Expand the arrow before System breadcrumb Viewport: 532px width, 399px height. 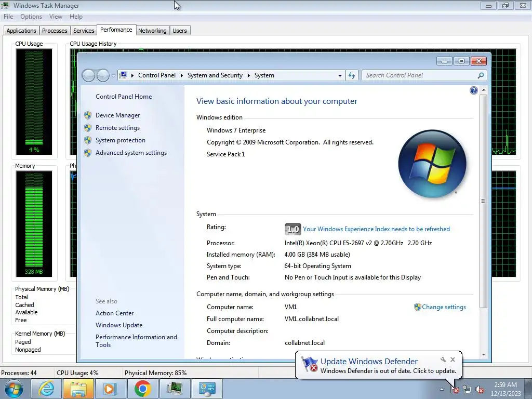[x=248, y=76]
